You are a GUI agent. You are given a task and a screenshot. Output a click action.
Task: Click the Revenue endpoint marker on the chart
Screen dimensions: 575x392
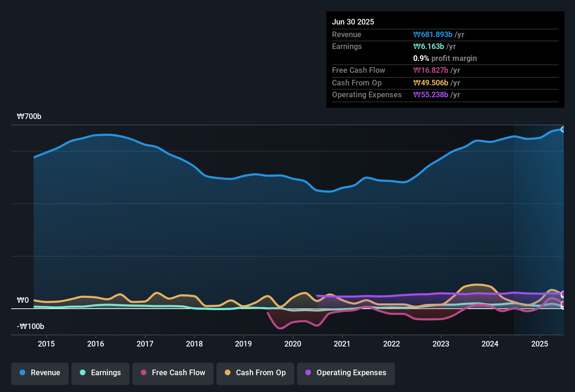pos(563,129)
